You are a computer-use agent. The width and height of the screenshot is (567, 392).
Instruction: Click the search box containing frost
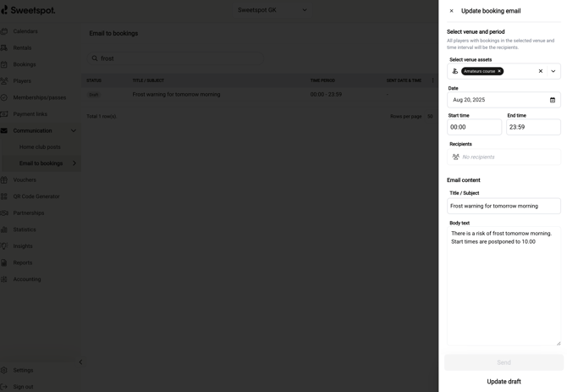[x=175, y=58]
